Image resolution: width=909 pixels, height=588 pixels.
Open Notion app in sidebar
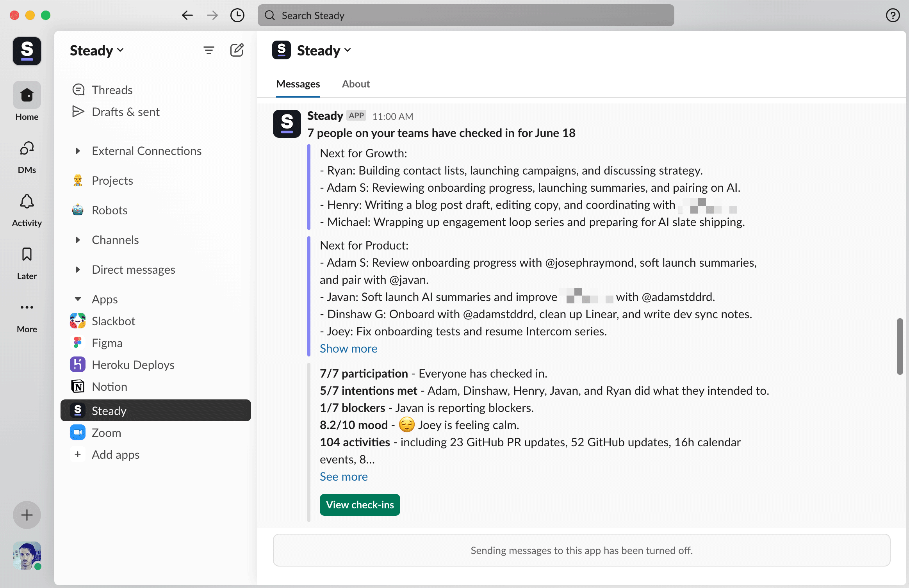tap(156, 387)
